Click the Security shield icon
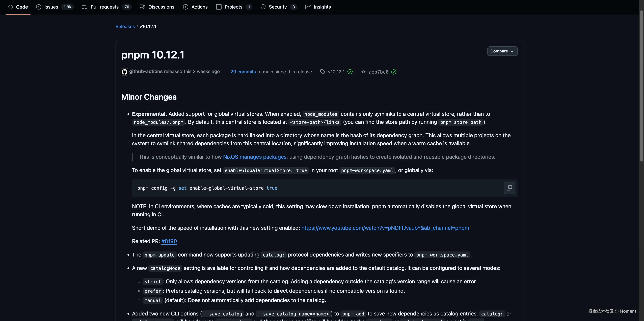Viewport: 644px width, 321px height. (x=263, y=7)
